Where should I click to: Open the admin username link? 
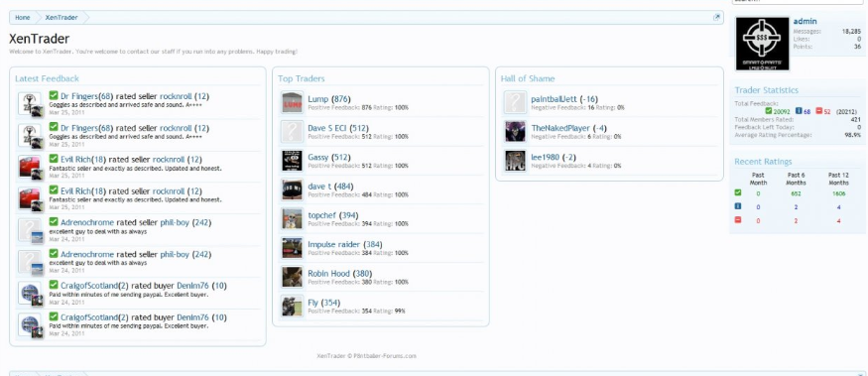coord(805,21)
